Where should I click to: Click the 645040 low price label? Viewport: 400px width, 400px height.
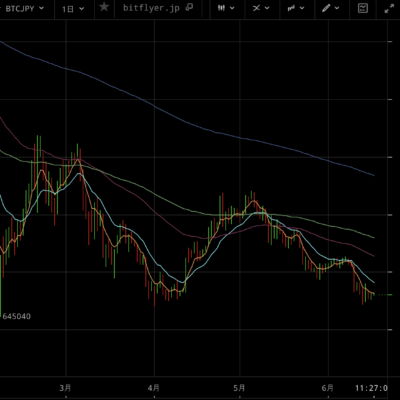click(16, 316)
